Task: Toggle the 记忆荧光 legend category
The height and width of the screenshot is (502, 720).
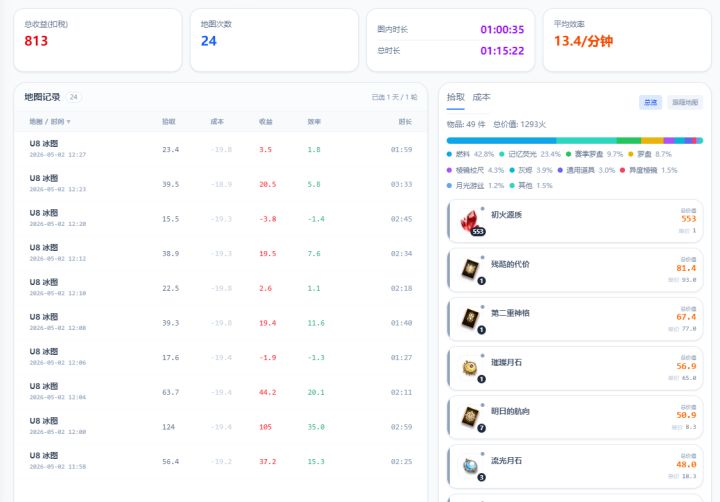Action: coord(530,154)
